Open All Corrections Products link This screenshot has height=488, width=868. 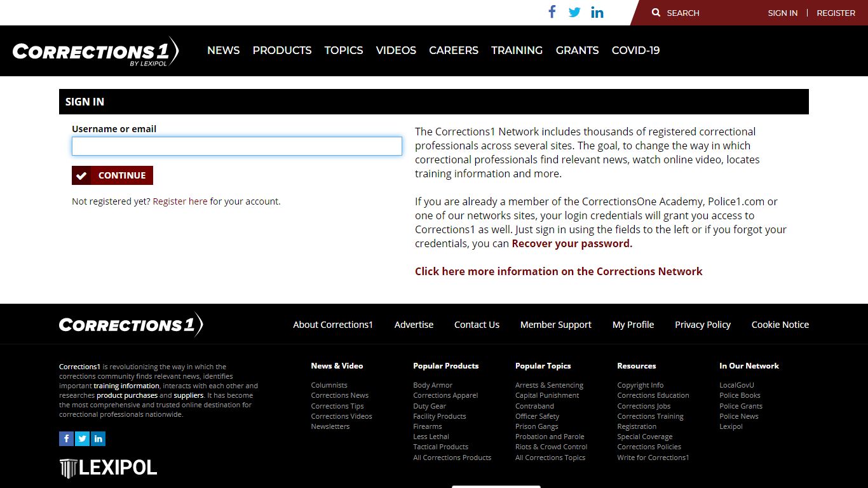click(452, 457)
